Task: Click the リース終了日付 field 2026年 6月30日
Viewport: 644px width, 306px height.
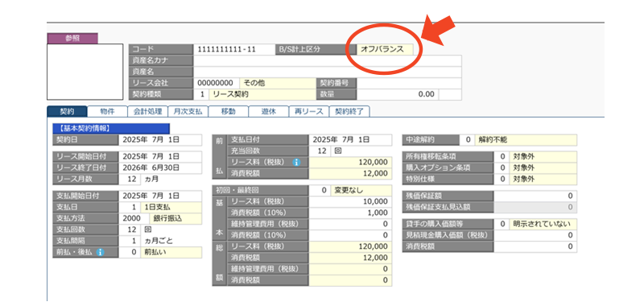Action: click(x=160, y=167)
